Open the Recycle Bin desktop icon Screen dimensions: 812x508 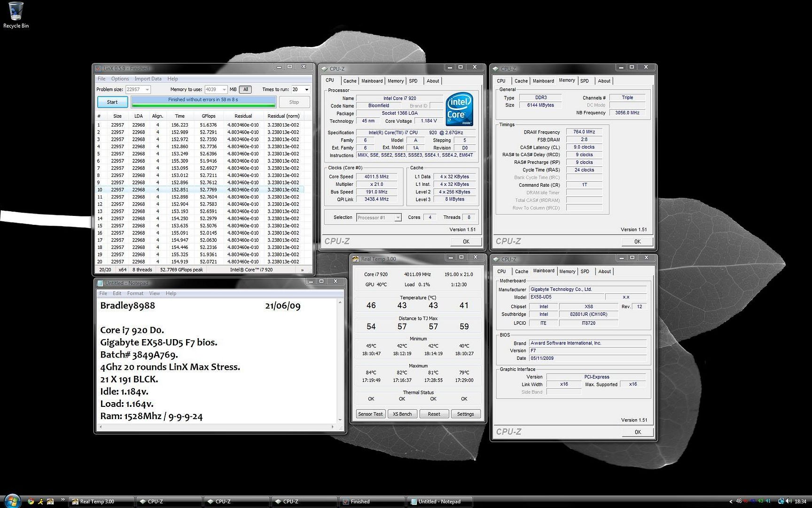16,15
